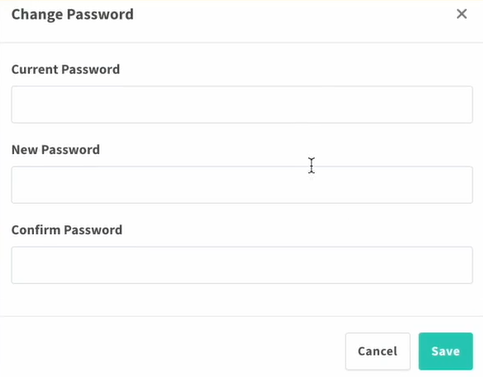Select the field below New Password label
The width and height of the screenshot is (483, 377).
click(242, 185)
